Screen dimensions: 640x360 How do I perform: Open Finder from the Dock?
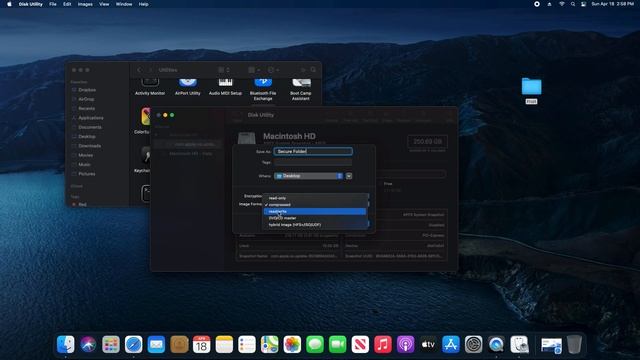tap(66, 345)
